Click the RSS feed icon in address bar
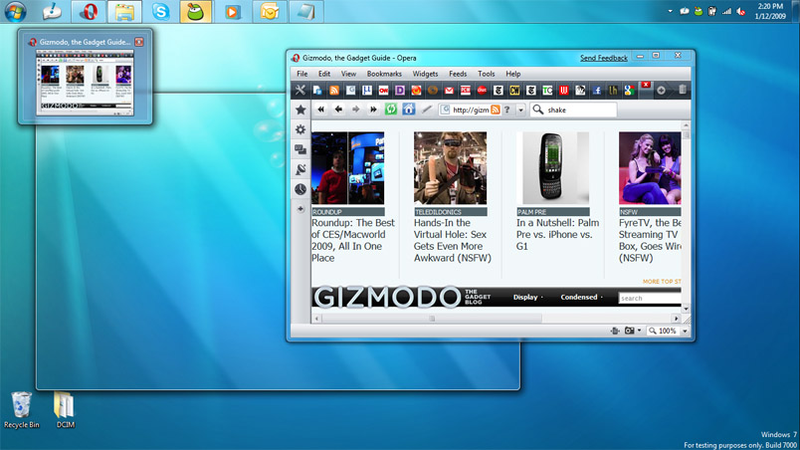This screenshot has height=450, width=800. (x=495, y=110)
